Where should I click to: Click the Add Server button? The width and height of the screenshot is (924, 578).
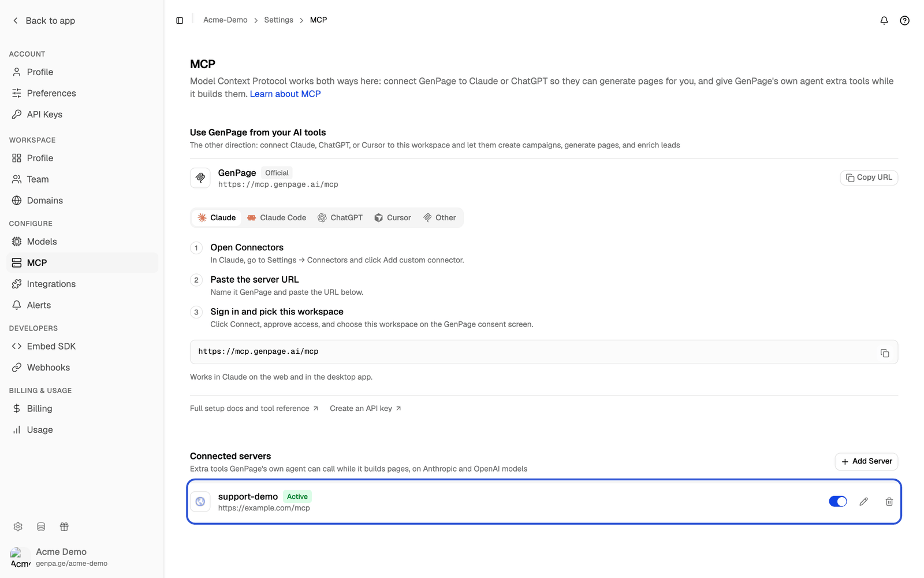point(866,461)
